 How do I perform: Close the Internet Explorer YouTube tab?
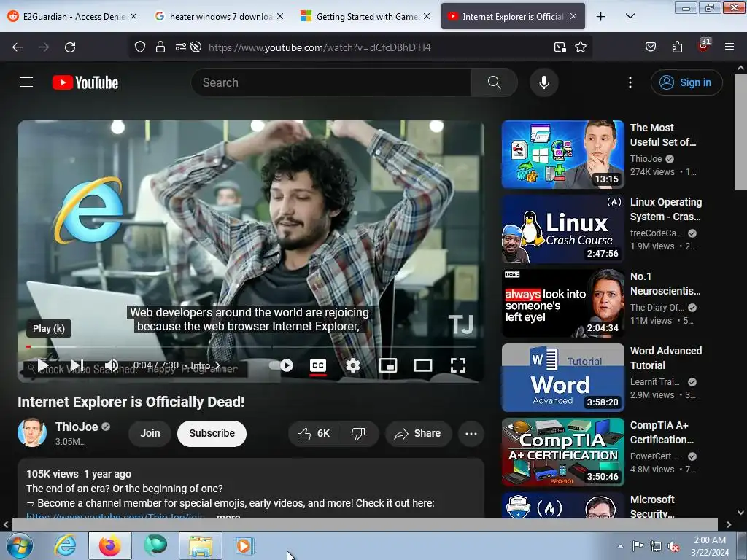coord(573,16)
